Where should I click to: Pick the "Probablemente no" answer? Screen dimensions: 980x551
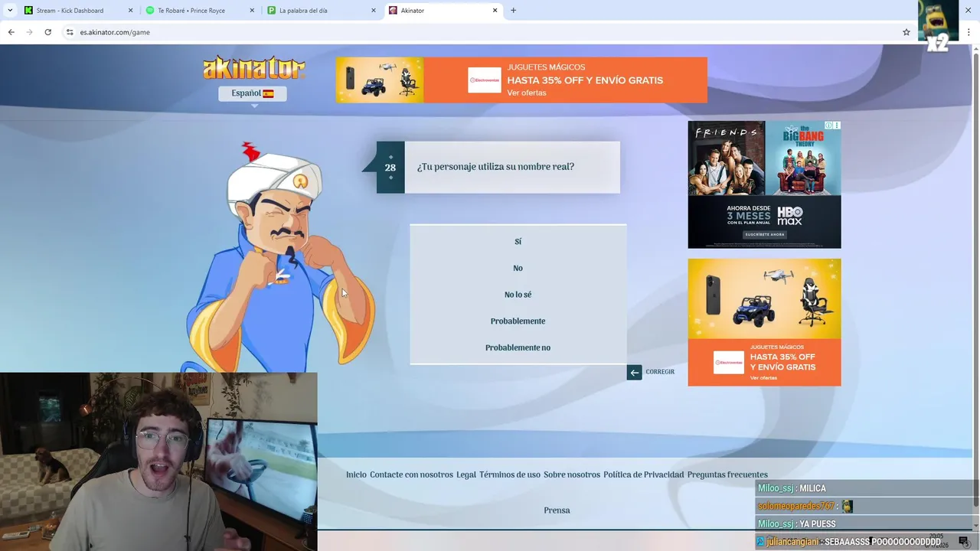tap(518, 347)
